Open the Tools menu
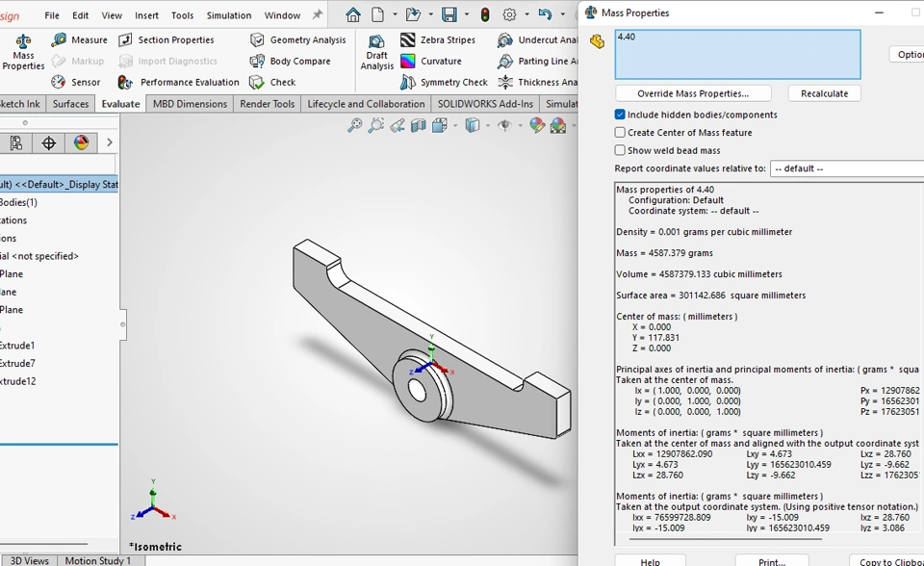 point(183,15)
